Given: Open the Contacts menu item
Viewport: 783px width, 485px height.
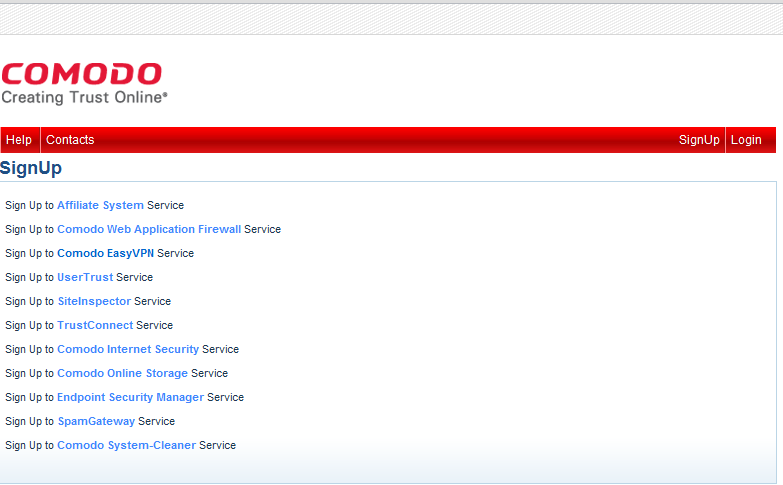Looking at the screenshot, I should (x=70, y=140).
